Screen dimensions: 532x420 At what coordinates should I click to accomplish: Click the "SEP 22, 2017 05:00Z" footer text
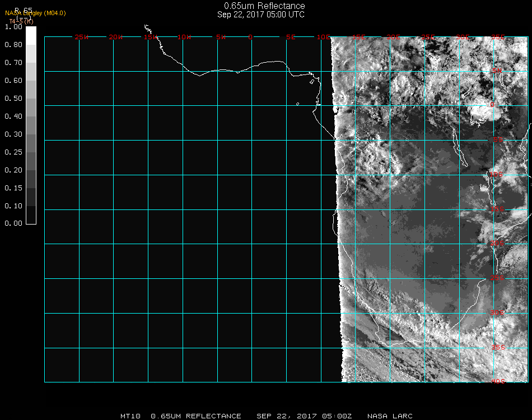tap(304, 416)
